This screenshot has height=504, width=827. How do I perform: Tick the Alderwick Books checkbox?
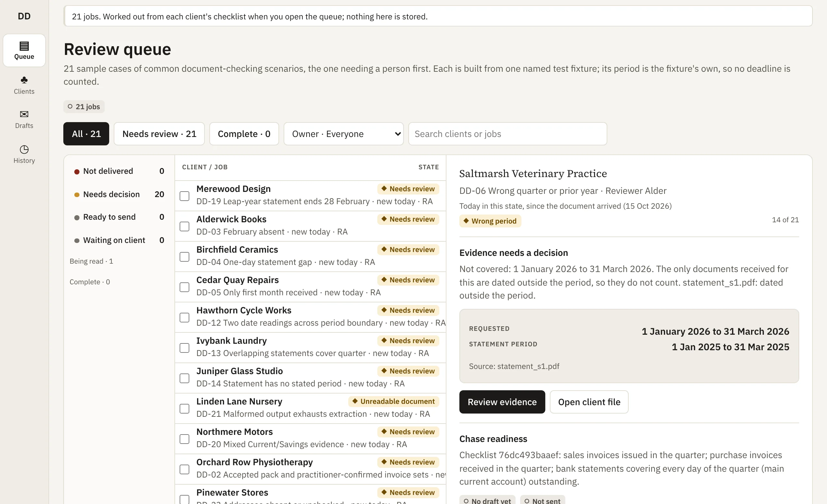[184, 226]
